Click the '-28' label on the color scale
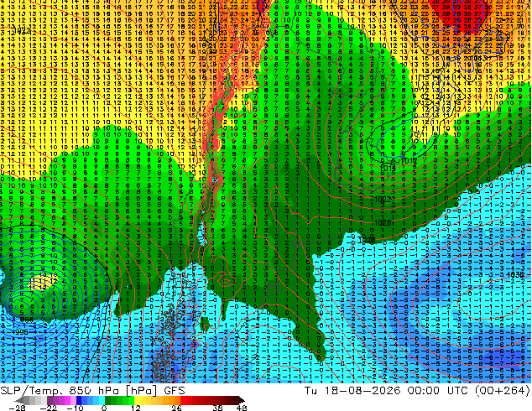Screen dimensions: 532x411 coord(17,408)
